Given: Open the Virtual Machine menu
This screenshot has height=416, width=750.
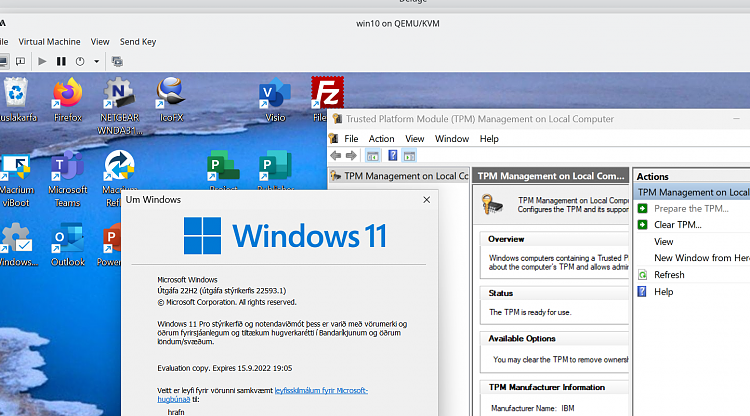Looking at the screenshot, I should tap(49, 42).
